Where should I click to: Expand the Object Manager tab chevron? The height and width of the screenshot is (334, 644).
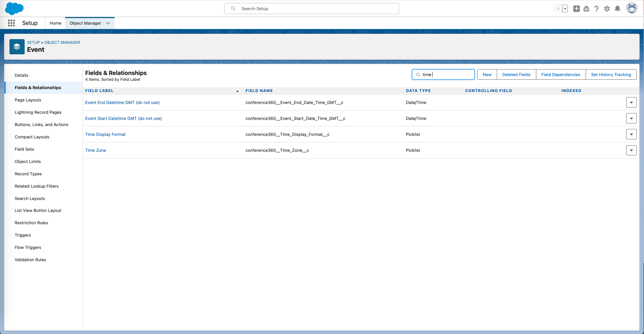click(x=108, y=23)
